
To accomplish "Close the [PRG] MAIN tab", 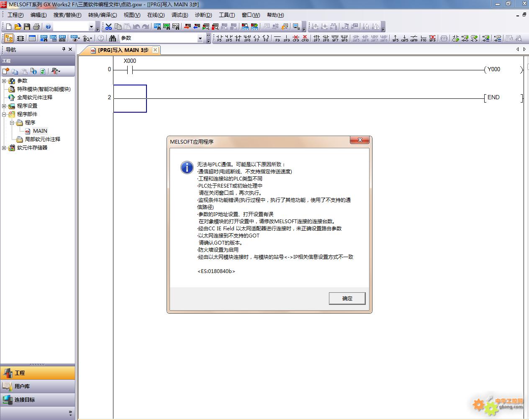I will [x=155, y=50].
